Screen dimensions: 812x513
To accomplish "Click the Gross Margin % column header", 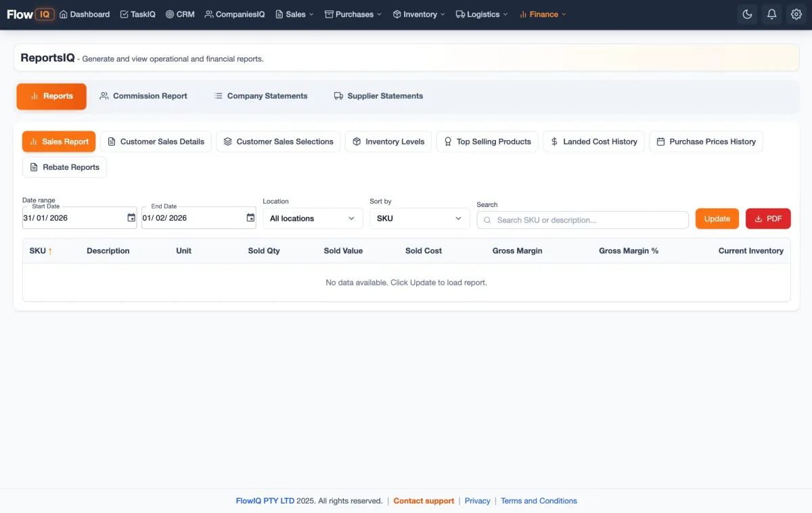I will (x=629, y=251).
